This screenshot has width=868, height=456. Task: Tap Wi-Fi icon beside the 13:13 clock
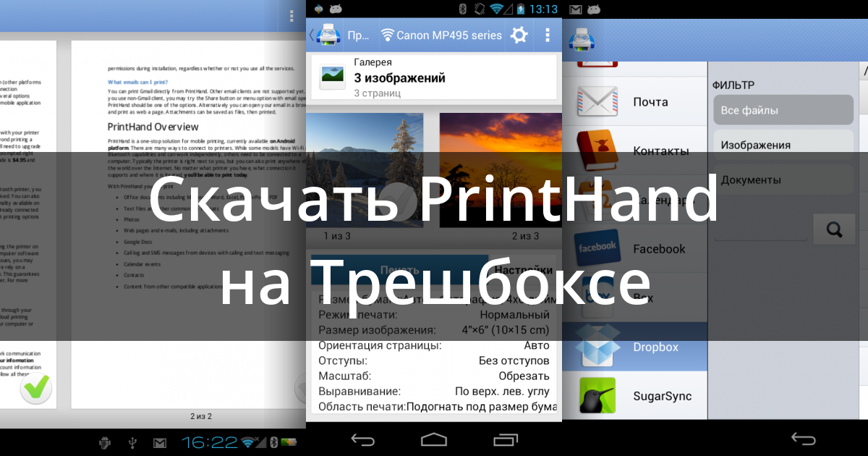click(497, 9)
